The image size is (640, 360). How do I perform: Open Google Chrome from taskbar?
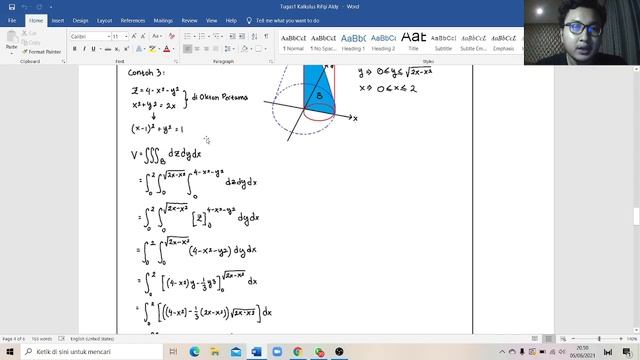click(298, 351)
